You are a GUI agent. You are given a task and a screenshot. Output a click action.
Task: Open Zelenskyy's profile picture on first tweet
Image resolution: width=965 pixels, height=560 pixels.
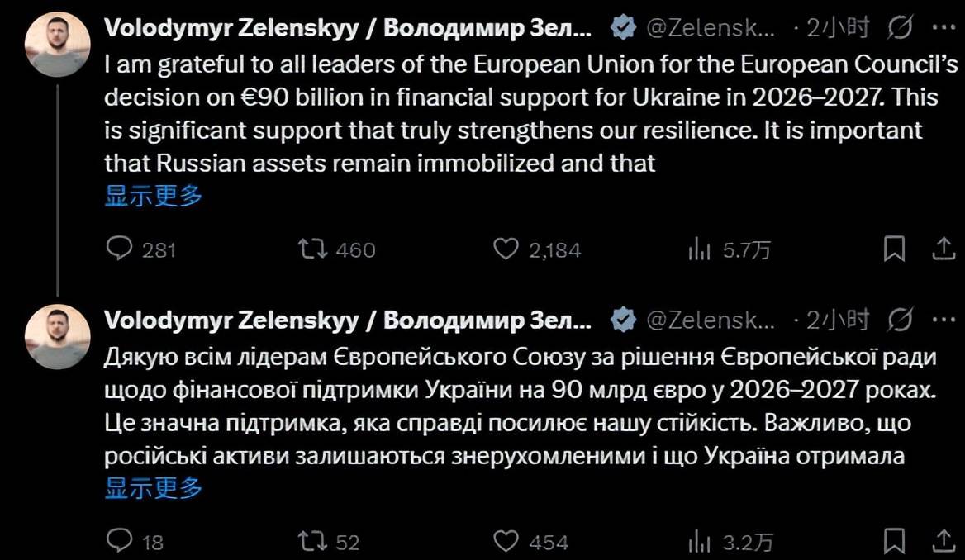click(57, 44)
